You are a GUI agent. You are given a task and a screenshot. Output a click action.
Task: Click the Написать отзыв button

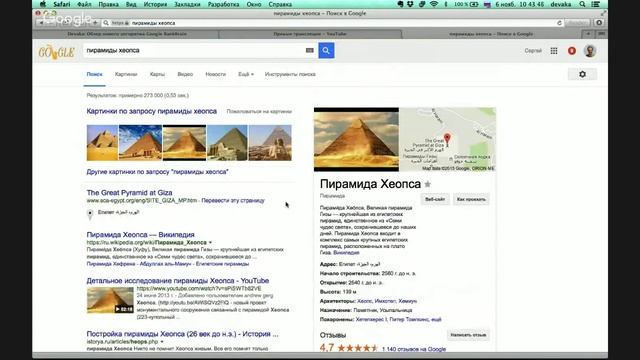(468, 335)
